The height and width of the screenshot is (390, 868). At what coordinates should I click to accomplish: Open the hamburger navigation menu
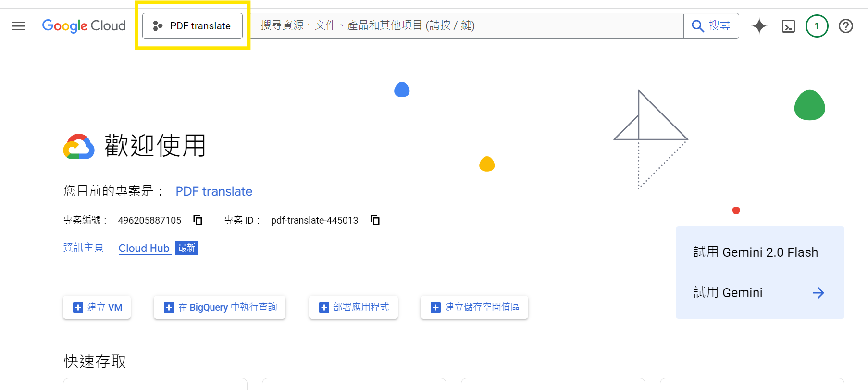tap(18, 26)
